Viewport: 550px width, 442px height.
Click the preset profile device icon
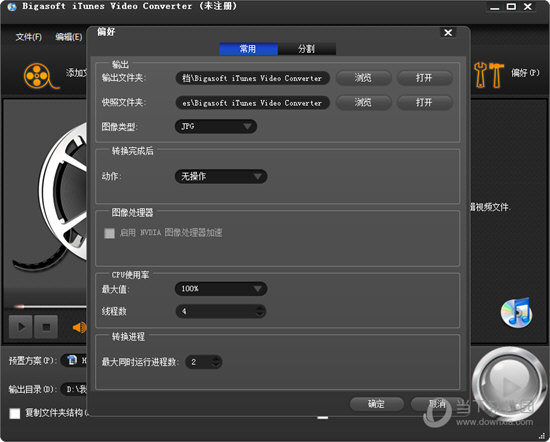(x=72, y=360)
